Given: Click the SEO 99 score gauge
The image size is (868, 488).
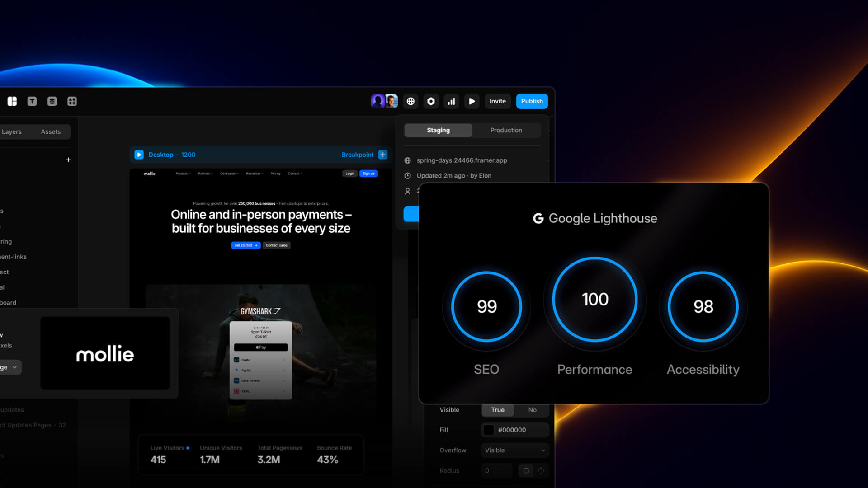Looking at the screenshot, I should tap(486, 307).
